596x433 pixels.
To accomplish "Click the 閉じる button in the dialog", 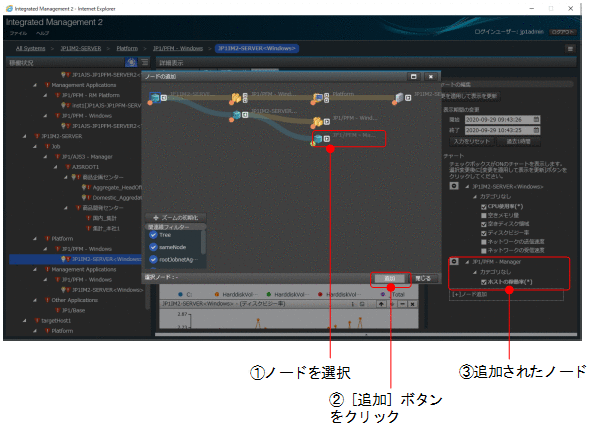I will [x=423, y=279].
